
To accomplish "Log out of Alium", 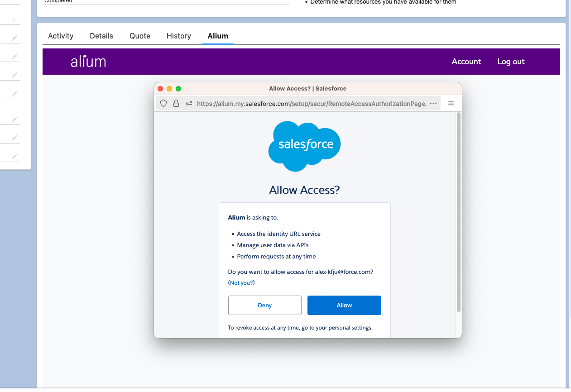I will (x=511, y=62).
